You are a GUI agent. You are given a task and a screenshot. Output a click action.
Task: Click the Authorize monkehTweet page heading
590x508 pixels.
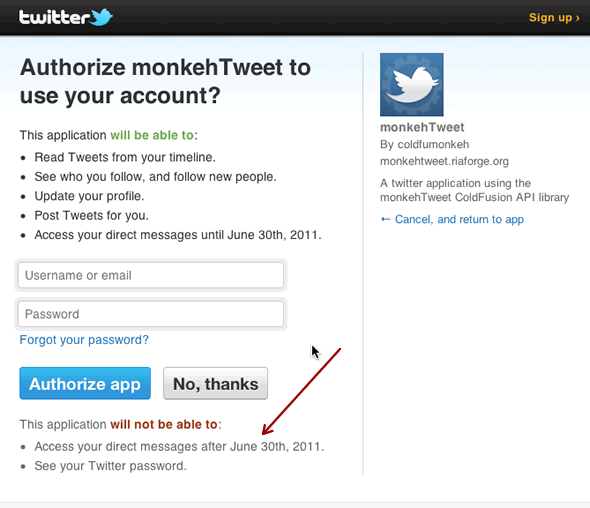click(165, 81)
